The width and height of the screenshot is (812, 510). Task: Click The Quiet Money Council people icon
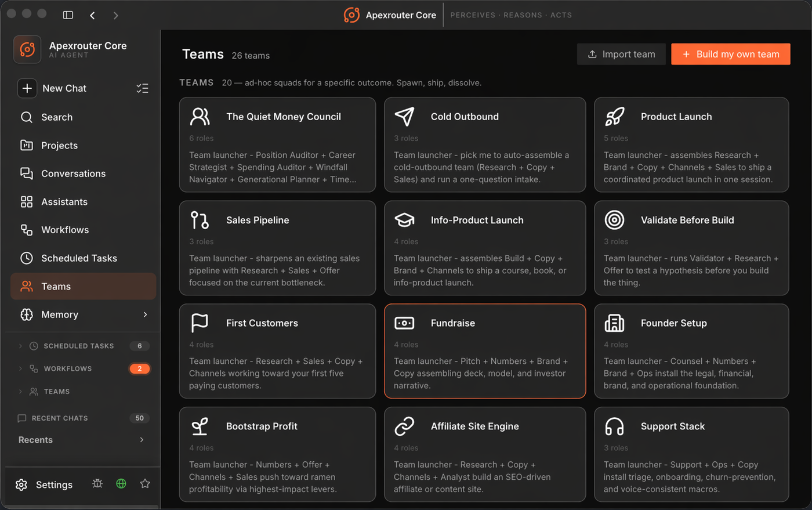coord(200,117)
